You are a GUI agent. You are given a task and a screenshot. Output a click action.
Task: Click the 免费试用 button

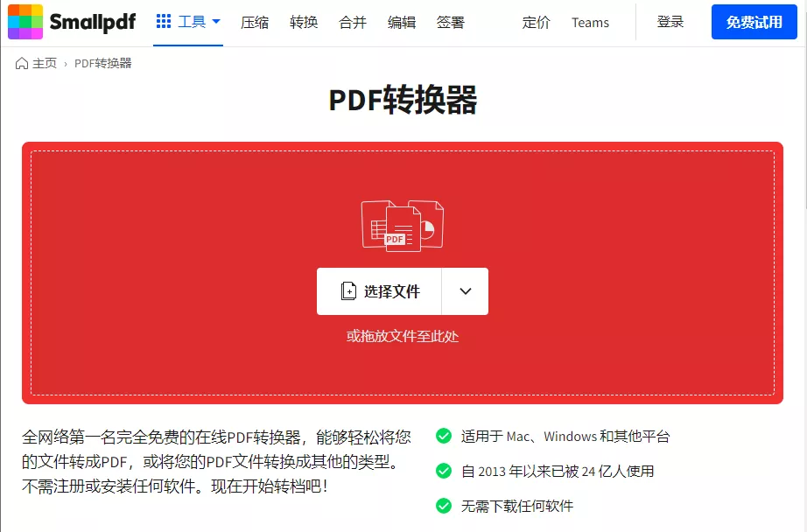[x=754, y=22]
